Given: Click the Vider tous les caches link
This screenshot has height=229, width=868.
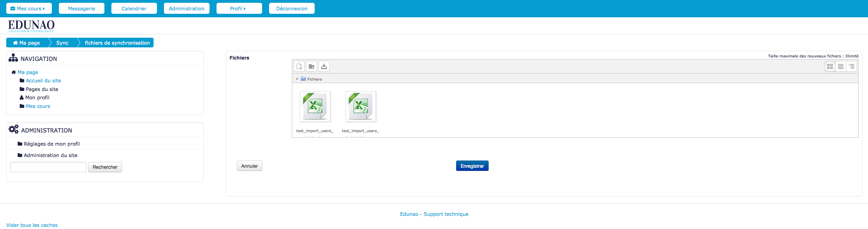Looking at the screenshot, I should click(32, 225).
